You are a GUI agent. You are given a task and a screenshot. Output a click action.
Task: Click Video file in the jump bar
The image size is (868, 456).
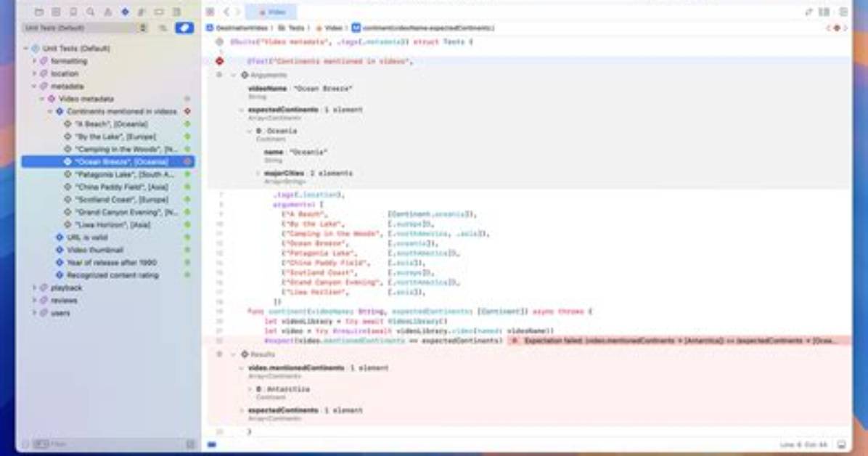[x=329, y=28]
